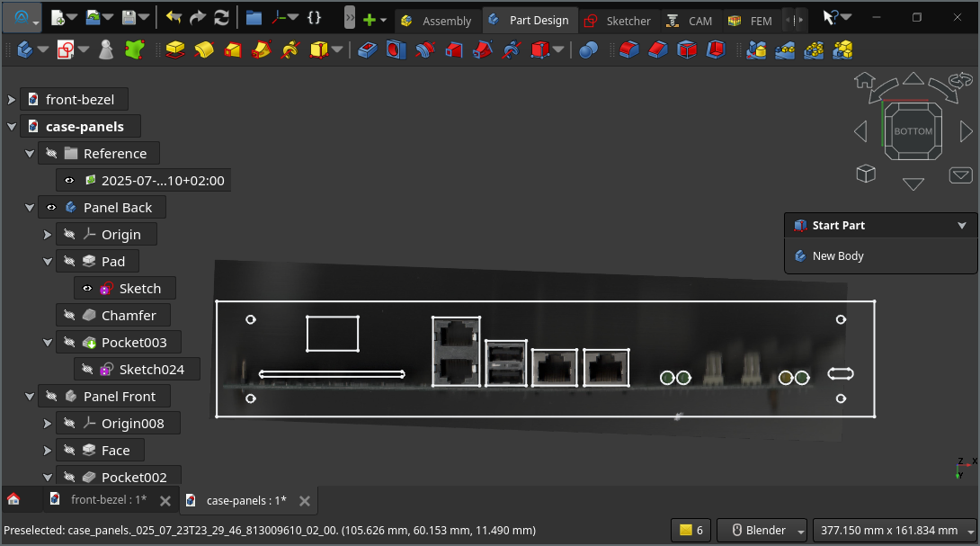This screenshot has width=980, height=546.
Task: Click New Body in Start Part
Action: (837, 256)
